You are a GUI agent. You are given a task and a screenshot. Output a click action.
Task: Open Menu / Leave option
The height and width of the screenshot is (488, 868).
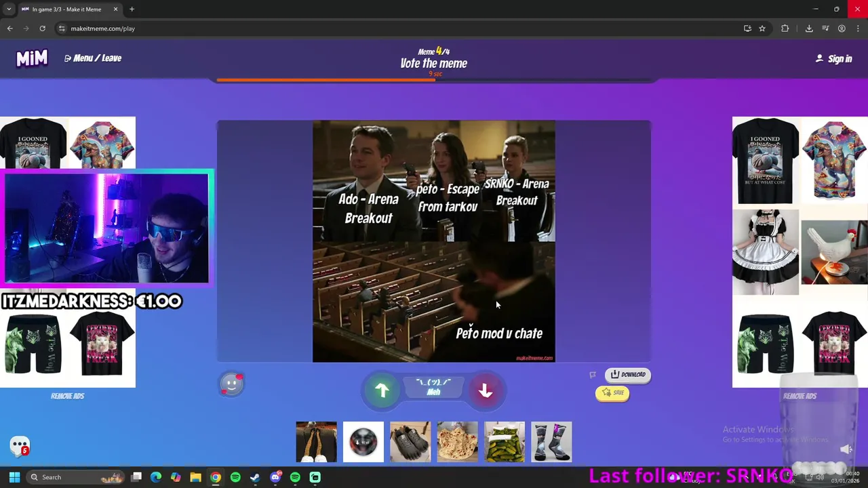[x=93, y=58]
